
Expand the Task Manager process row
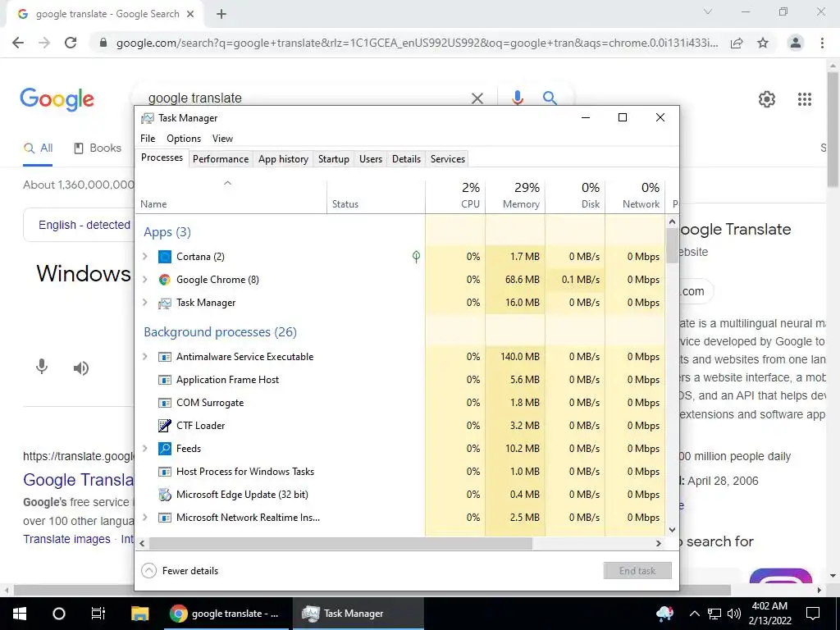tap(144, 303)
